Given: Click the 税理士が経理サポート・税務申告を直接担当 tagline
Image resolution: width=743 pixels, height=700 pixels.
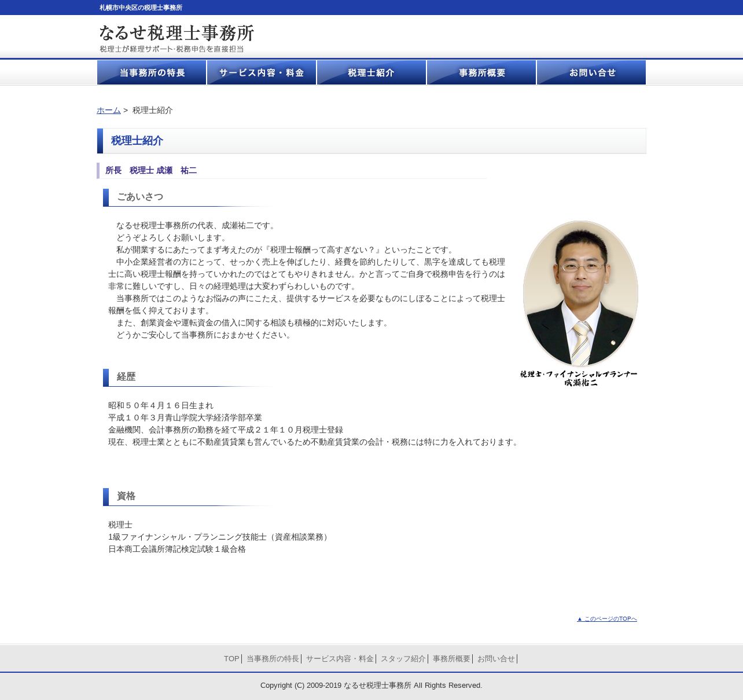Looking at the screenshot, I should [171, 49].
